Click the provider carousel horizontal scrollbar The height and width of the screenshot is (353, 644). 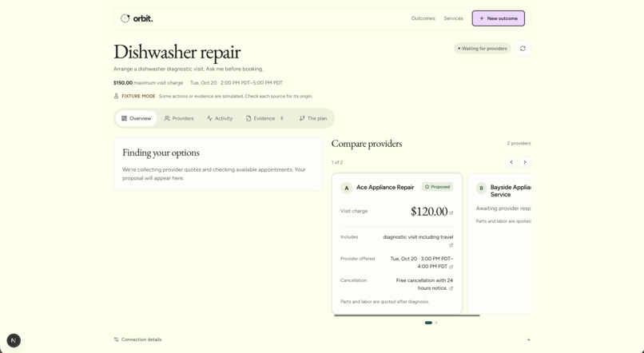click(407, 315)
